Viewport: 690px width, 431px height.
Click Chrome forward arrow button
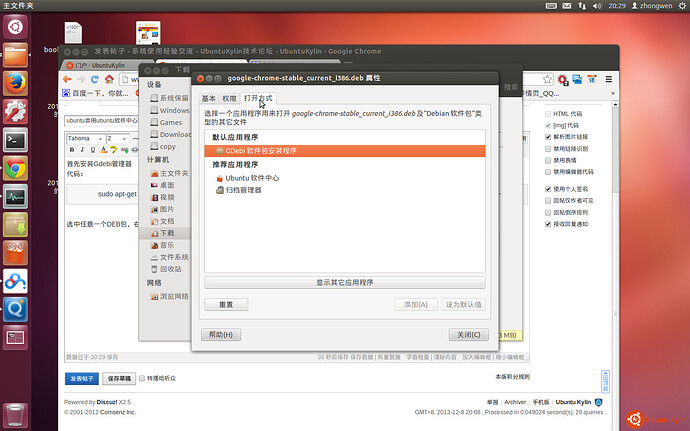tap(81, 79)
